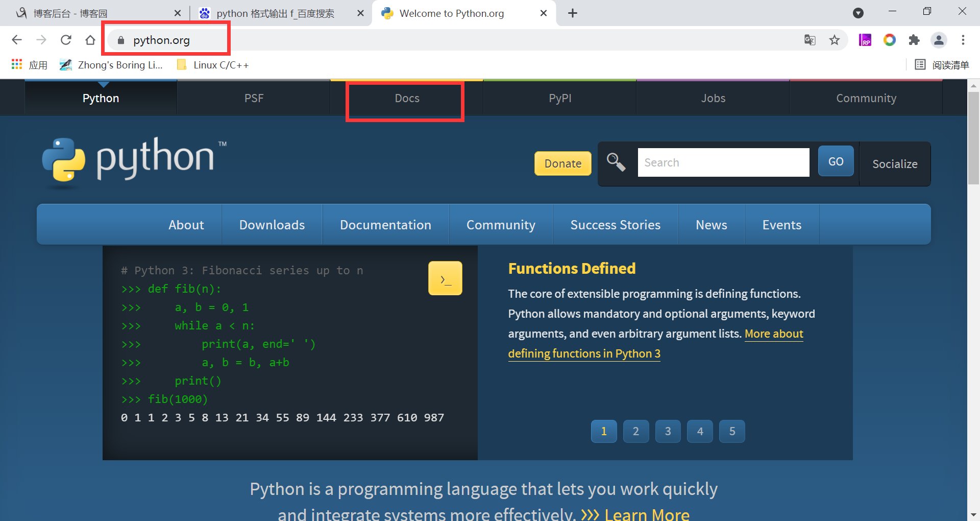Select slide 4 in the carousel
The height and width of the screenshot is (521, 980).
700,431
